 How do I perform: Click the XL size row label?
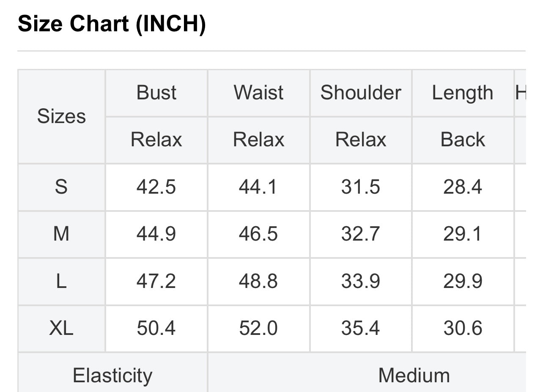click(61, 328)
